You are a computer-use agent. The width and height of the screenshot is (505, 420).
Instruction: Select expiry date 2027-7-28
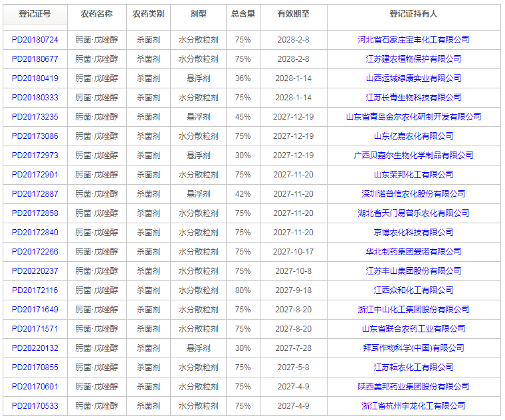[x=294, y=348]
